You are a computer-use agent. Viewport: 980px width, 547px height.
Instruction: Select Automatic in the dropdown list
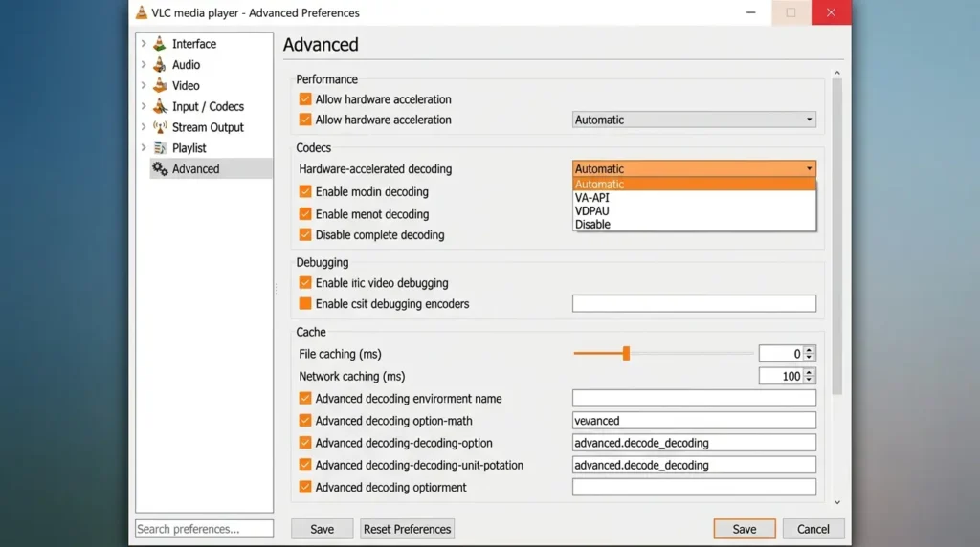point(694,185)
